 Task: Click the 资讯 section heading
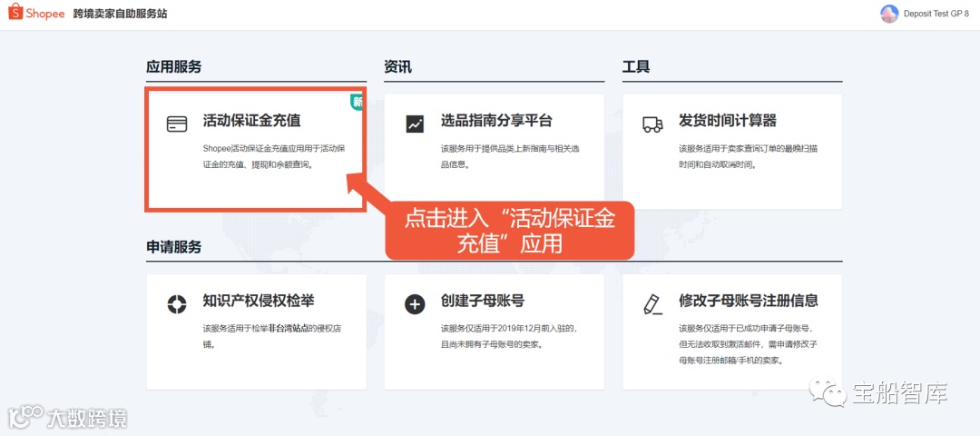pos(397,67)
